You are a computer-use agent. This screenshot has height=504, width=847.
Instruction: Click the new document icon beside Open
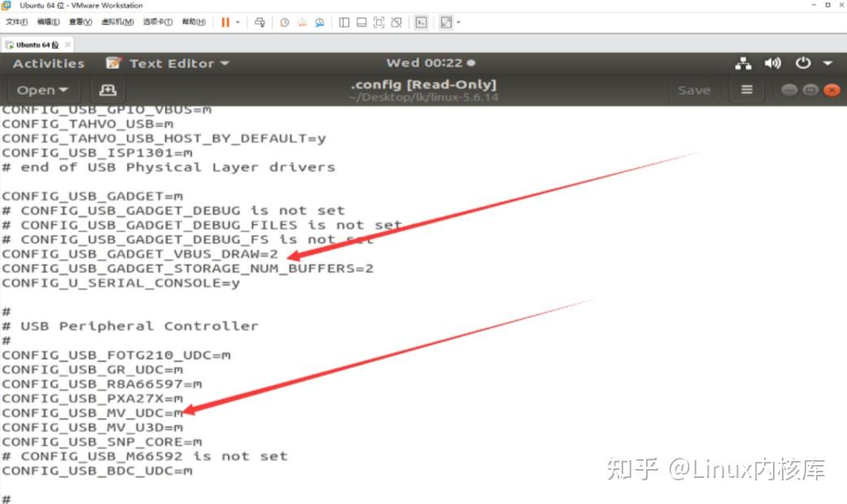point(108,89)
